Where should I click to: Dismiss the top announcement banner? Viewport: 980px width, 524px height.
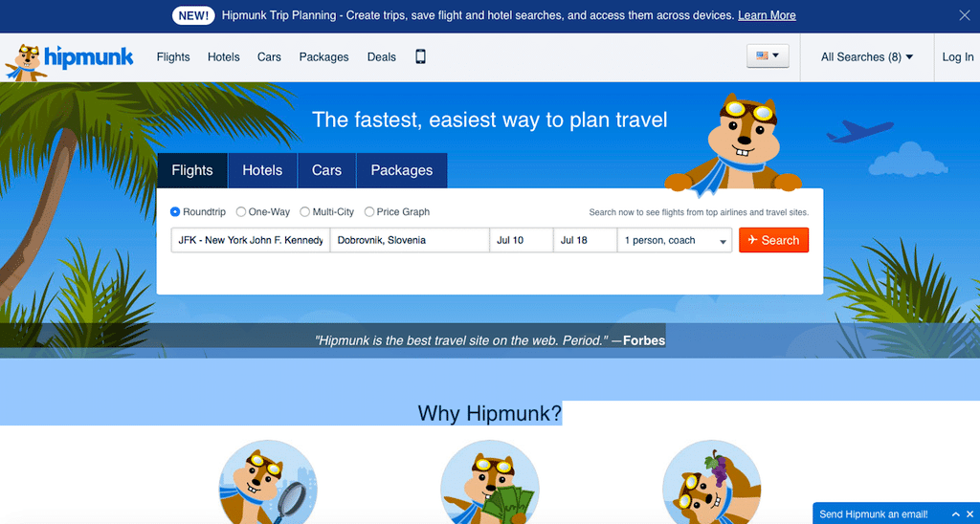pos(965,15)
